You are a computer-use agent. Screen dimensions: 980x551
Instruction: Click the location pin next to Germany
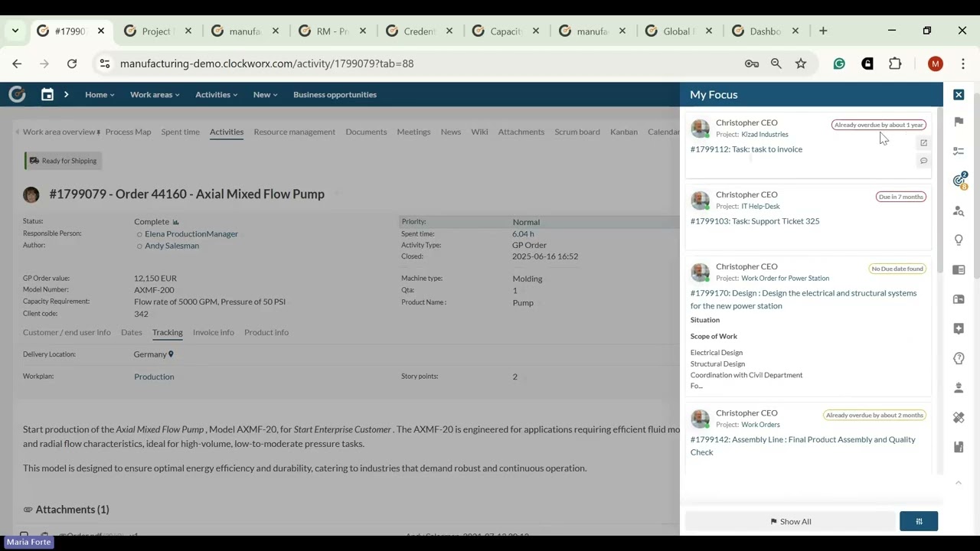(x=171, y=354)
